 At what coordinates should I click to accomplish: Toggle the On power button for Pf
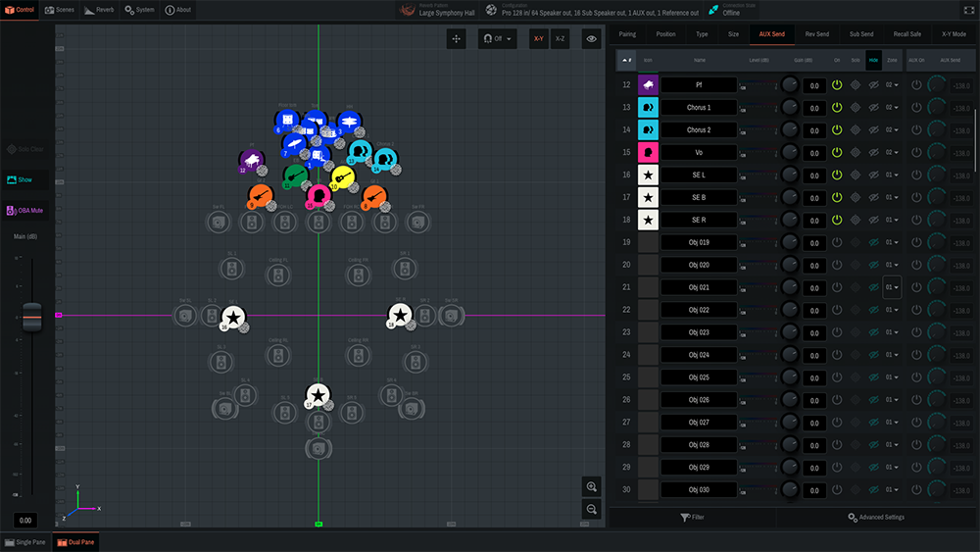(837, 85)
